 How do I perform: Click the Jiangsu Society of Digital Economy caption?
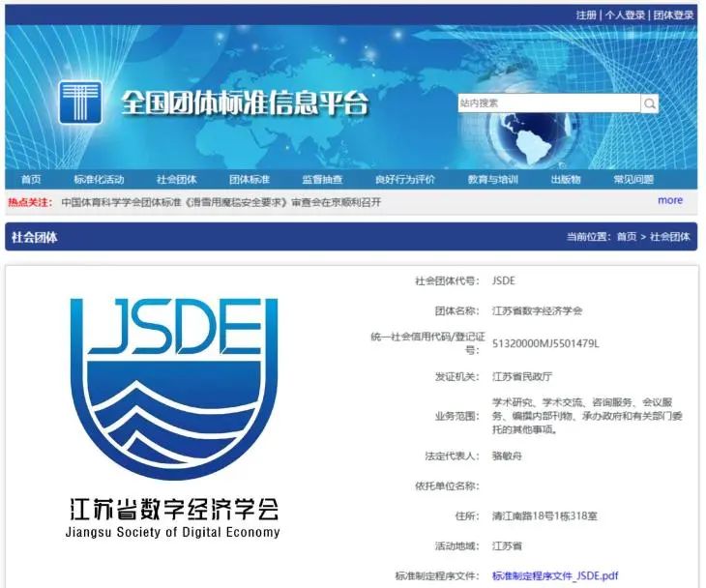click(173, 532)
